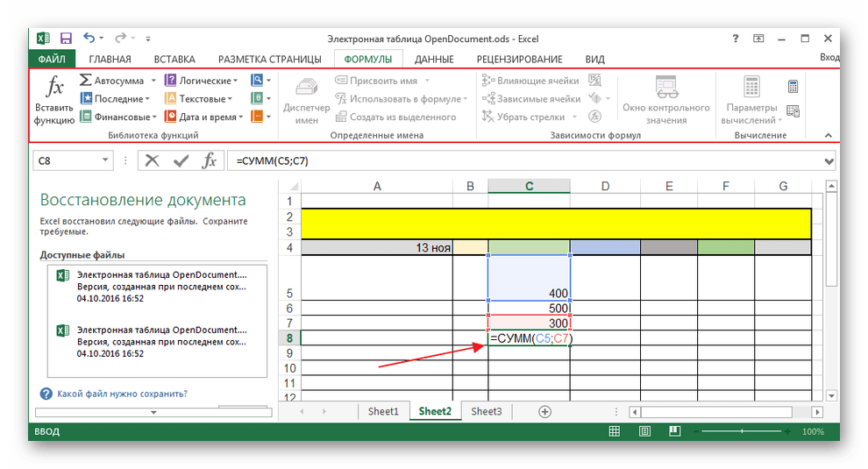This screenshot has height=469, width=868.
Task: Click the Какой файл нужно сохранить link
Action: click(122, 394)
